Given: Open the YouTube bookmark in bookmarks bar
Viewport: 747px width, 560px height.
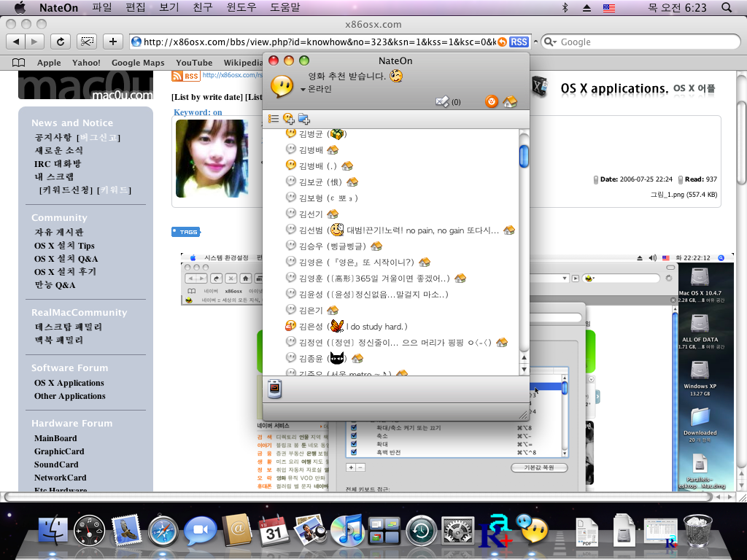Looking at the screenshot, I should click(194, 63).
